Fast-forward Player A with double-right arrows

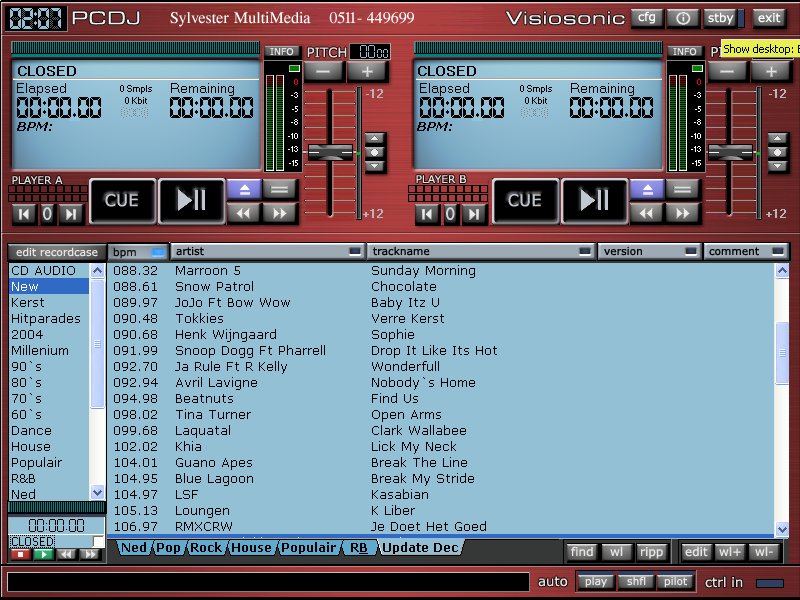click(x=280, y=213)
